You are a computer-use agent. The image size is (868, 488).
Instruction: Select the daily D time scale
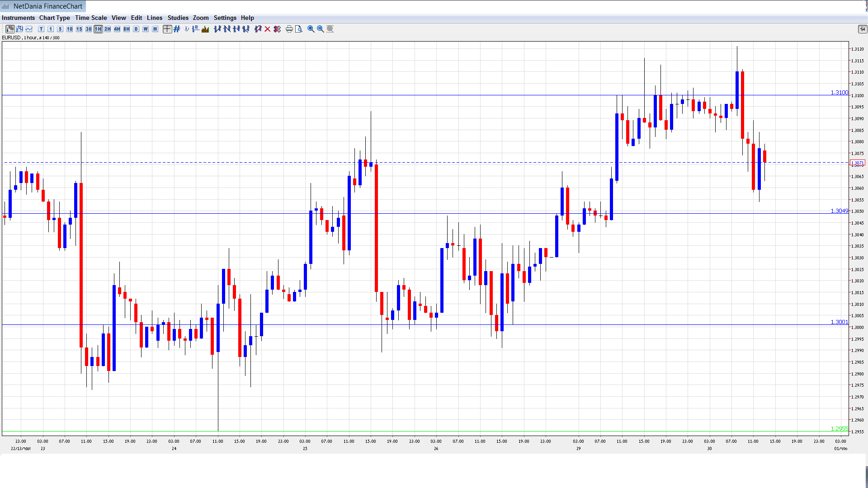coord(136,29)
